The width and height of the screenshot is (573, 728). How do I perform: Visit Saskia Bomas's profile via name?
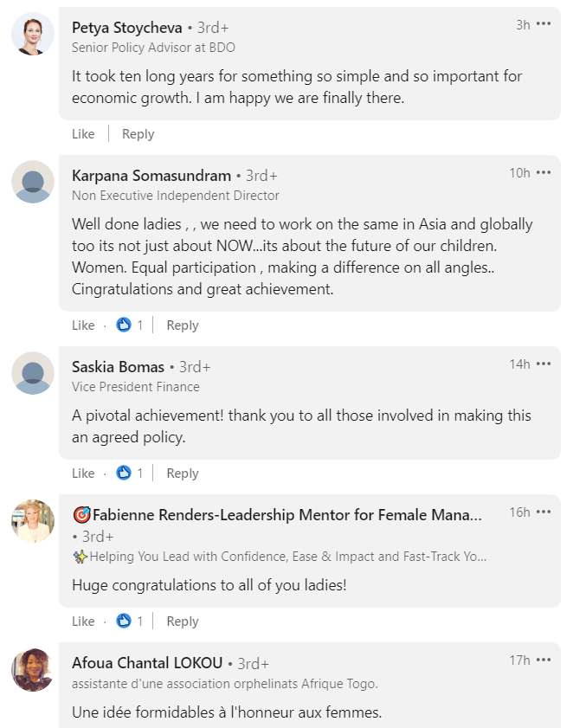coord(118,367)
